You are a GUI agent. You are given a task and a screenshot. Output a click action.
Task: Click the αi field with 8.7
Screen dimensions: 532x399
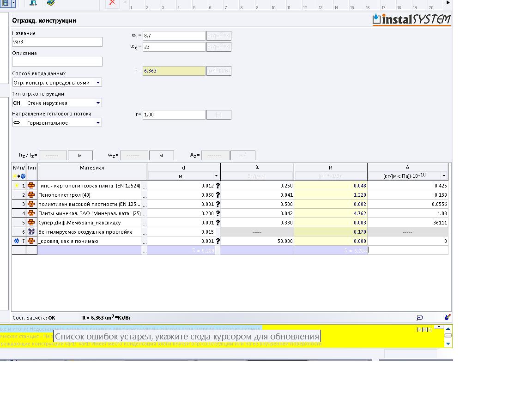pos(174,36)
